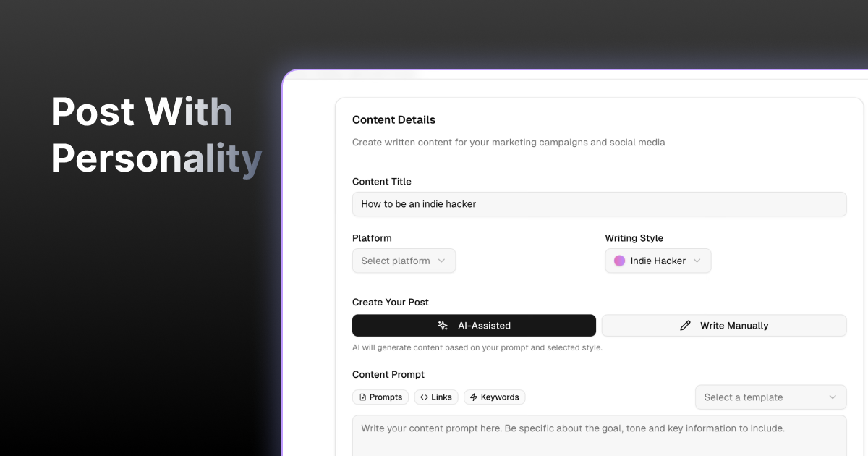This screenshot has width=868, height=456.
Task: Click the chevron in Select platform
Action: click(441, 261)
